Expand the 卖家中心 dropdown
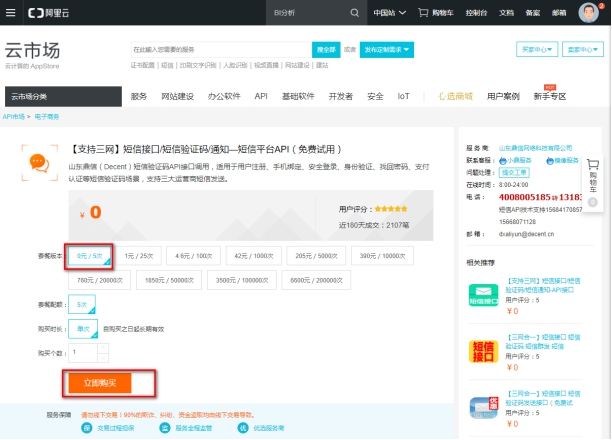This screenshot has width=612, height=440. 583,50
